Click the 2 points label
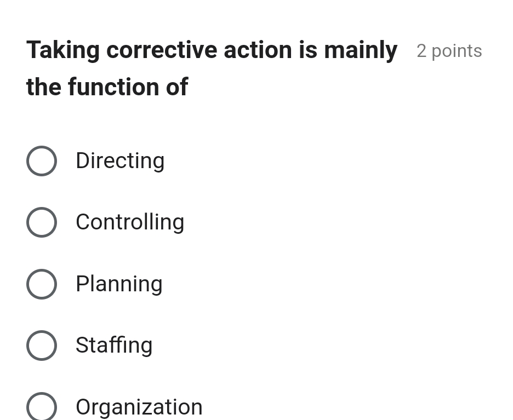The height and width of the screenshot is (420, 513). (449, 50)
